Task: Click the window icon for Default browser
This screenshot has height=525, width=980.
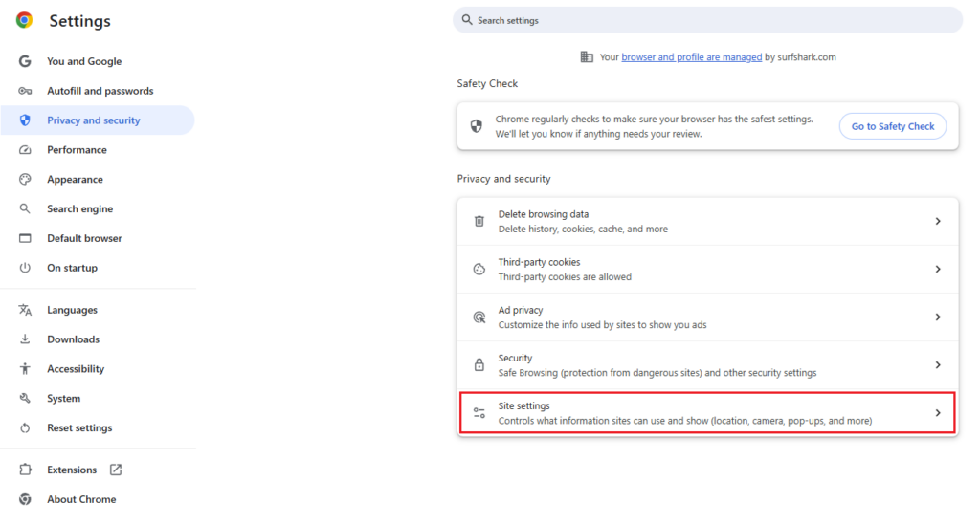Action: 25,238
